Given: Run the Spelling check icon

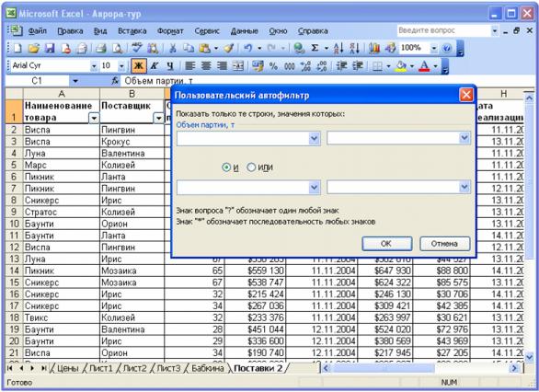Looking at the screenshot, I should [137, 49].
